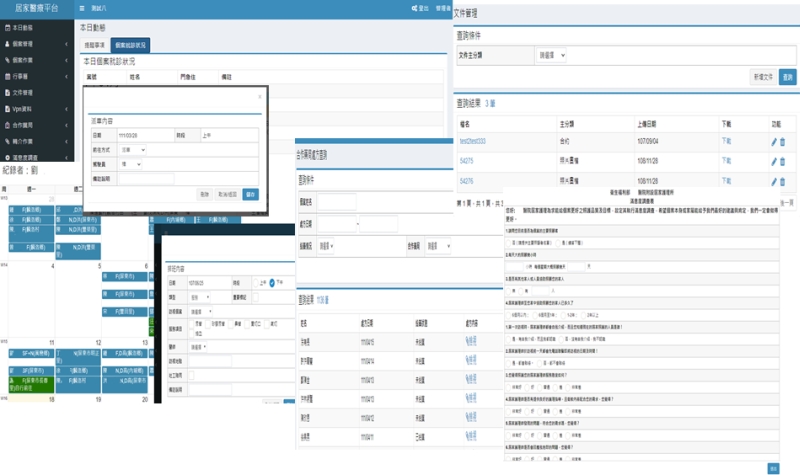Open the 文件主分類 dropdown in 文件管理

point(552,55)
